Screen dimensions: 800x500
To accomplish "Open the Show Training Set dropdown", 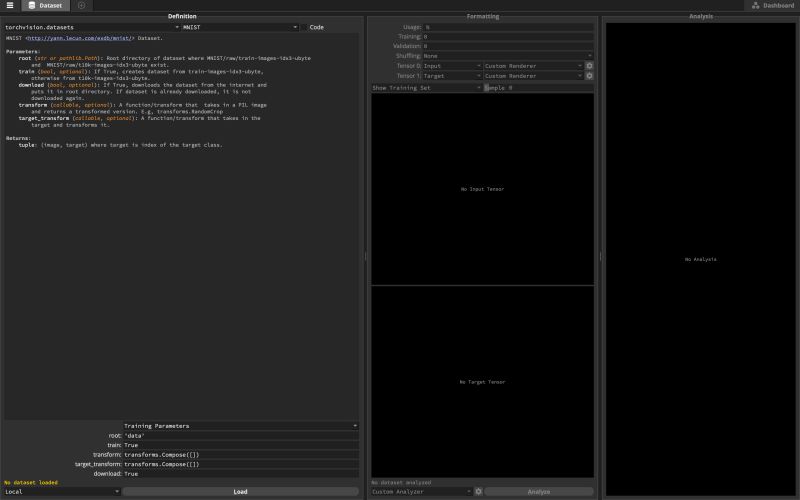I will pyautogui.click(x=427, y=88).
